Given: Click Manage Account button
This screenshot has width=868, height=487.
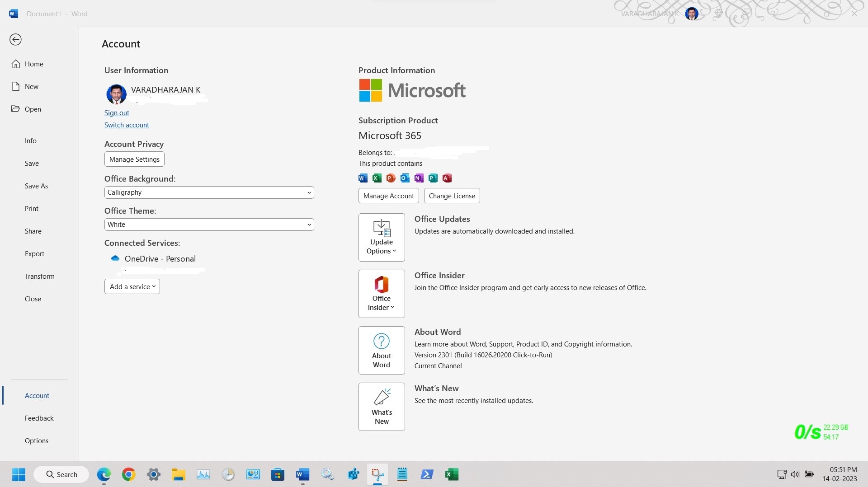Looking at the screenshot, I should pyautogui.click(x=388, y=196).
